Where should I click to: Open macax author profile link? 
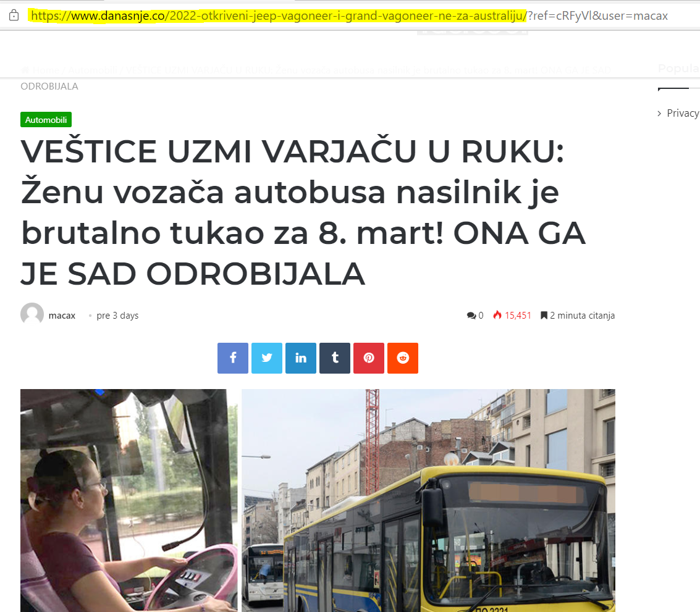tap(62, 316)
